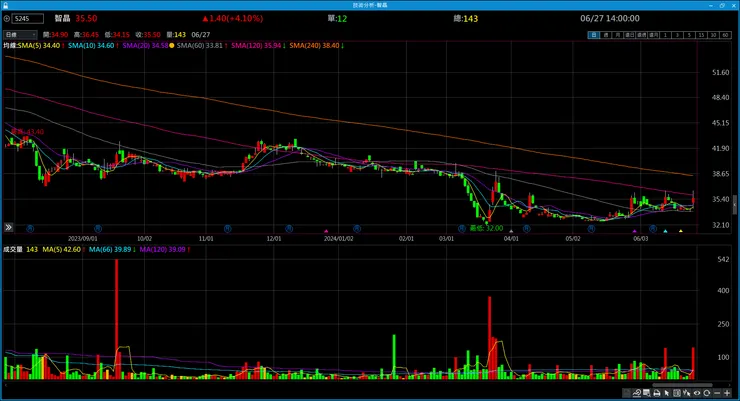Select the 還週 adjusted weekly timeframe
The width and height of the screenshot is (740, 401).
click(641, 35)
